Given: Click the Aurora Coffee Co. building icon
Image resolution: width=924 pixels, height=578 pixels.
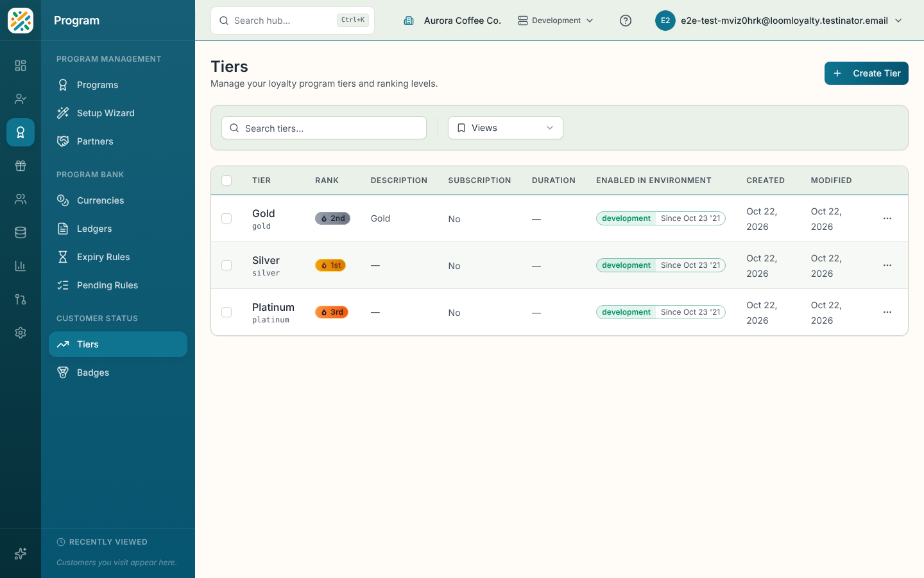Looking at the screenshot, I should tap(409, 21).
